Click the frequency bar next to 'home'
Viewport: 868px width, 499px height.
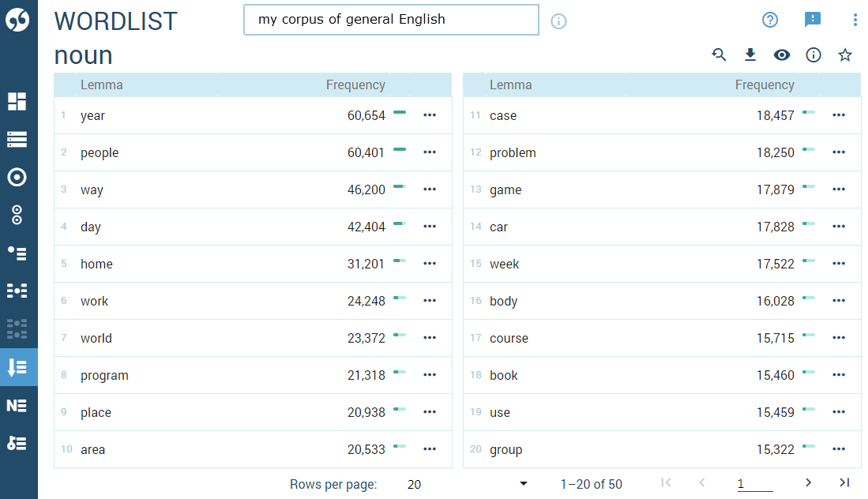pyautogui.click(x=399, y=262)
